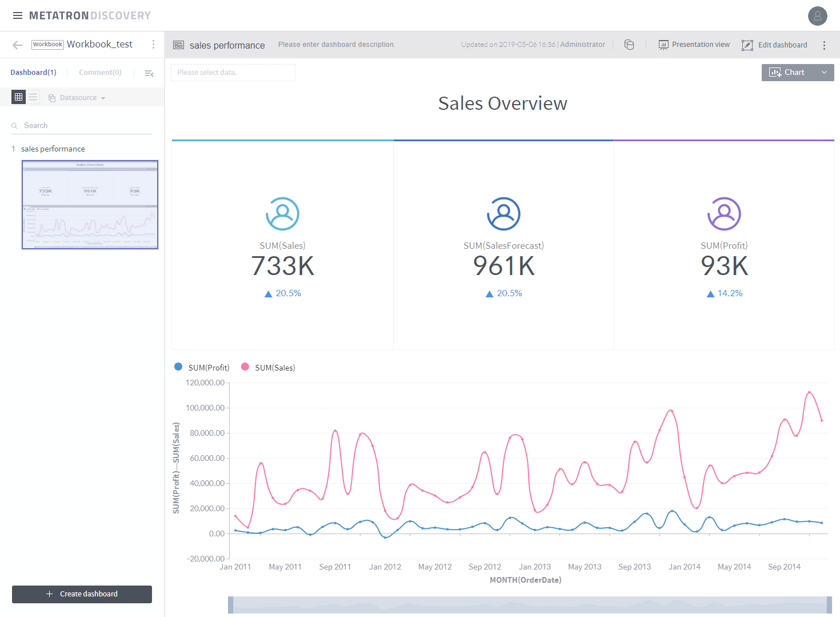
Task: Edit the dashboard description text
Action: click(x=337, y=45)
